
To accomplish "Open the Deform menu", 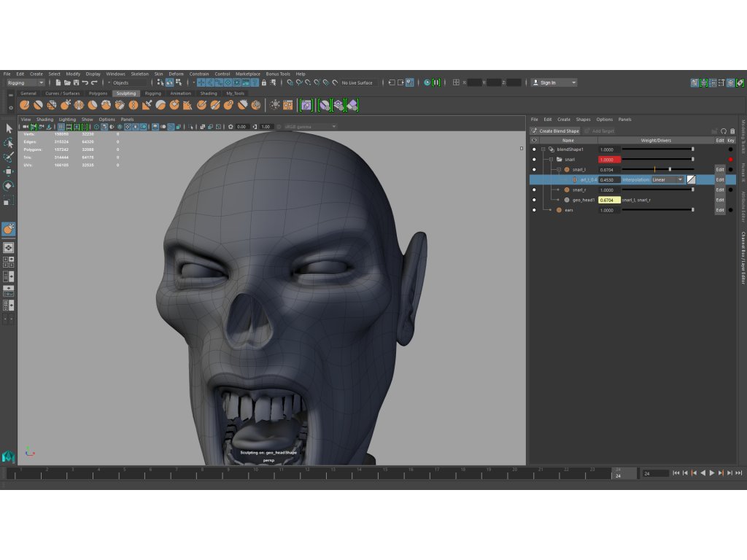I will click(x=176, y=74).
